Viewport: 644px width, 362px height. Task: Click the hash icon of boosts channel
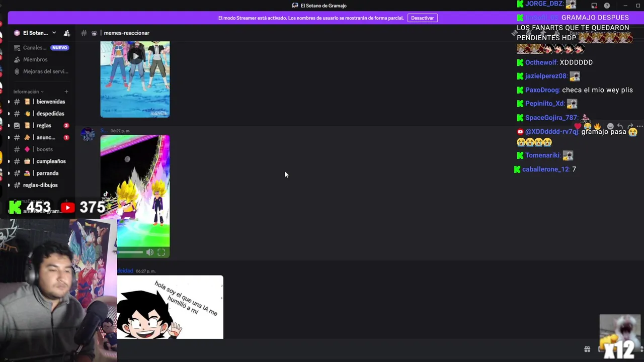(x=17, y=149)
